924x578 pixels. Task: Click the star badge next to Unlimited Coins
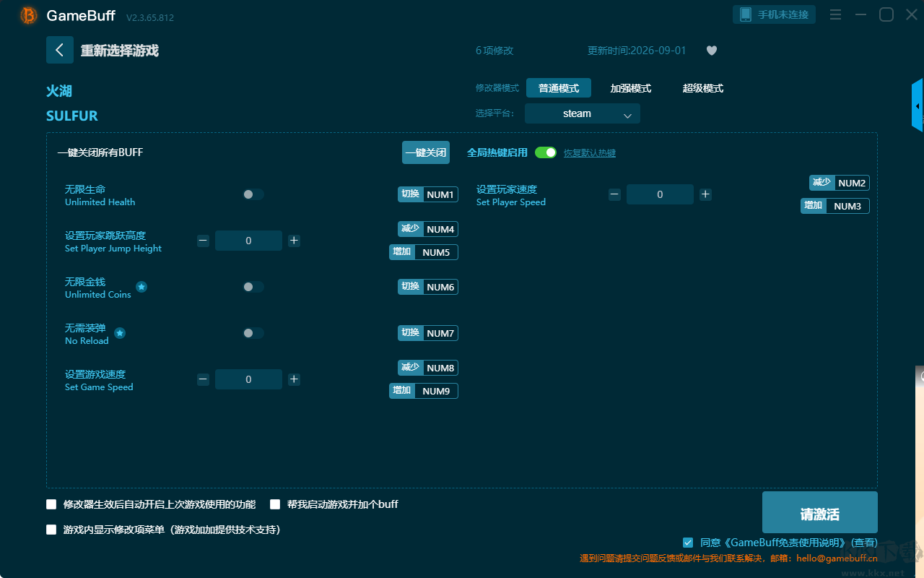[x=141, y=287]
